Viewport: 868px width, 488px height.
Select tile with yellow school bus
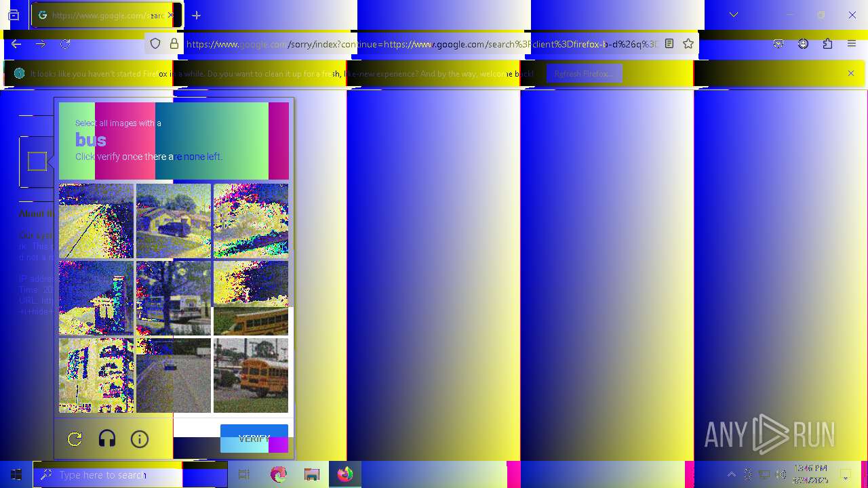tap(251, 375)
